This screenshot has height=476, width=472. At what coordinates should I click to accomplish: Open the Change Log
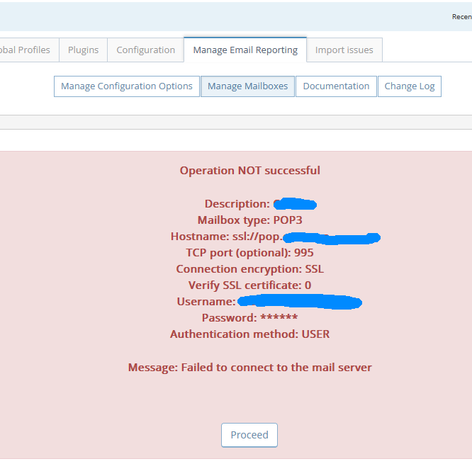pyautogui.click(x=409, y=86)
